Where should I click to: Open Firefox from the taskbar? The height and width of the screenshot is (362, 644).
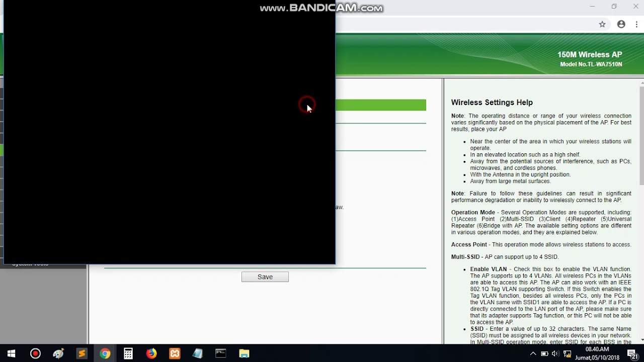(151, 353)
